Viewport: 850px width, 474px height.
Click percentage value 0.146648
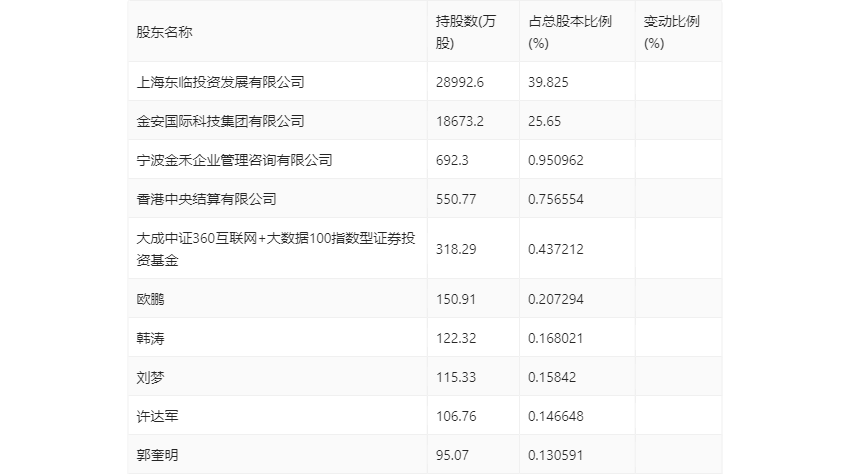[x=556, y=416]
